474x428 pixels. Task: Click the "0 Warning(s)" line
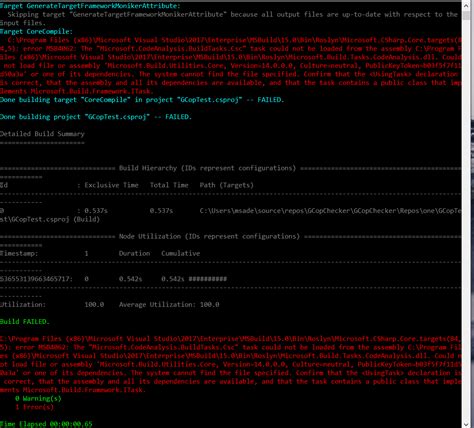coord(38,398)
